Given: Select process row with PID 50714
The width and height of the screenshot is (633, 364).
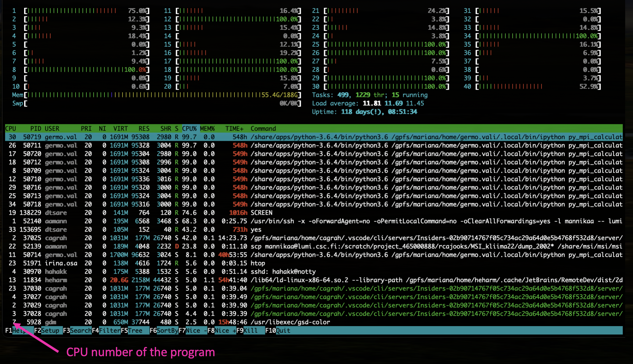Looking at the screenshot, I should click(x=314, y=255).
